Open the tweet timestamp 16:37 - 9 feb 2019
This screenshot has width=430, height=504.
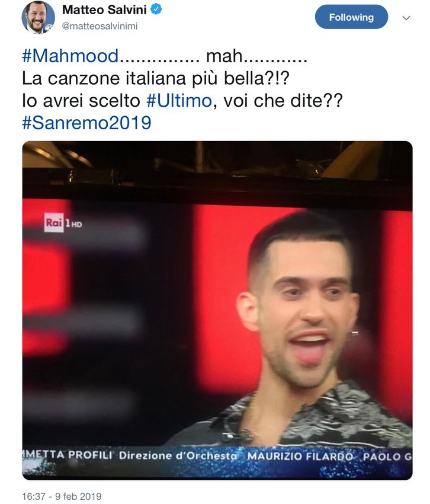62,496
